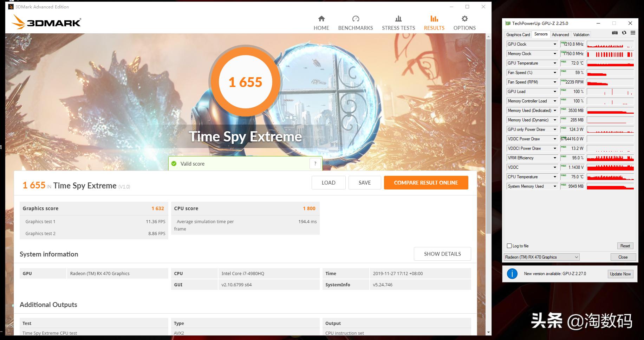Expand the GPU Load sensor dropdown

pos(555,92)
